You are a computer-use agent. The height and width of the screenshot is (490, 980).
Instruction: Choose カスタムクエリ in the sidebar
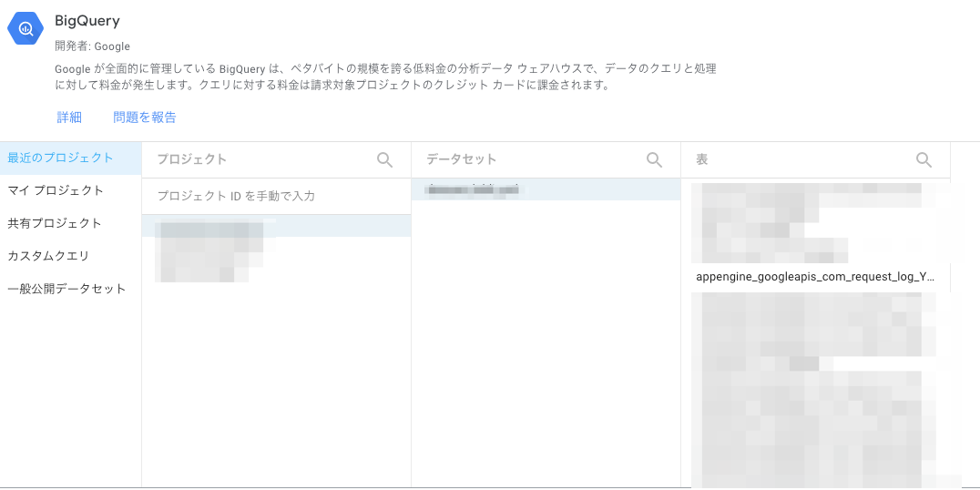(71, 256)
